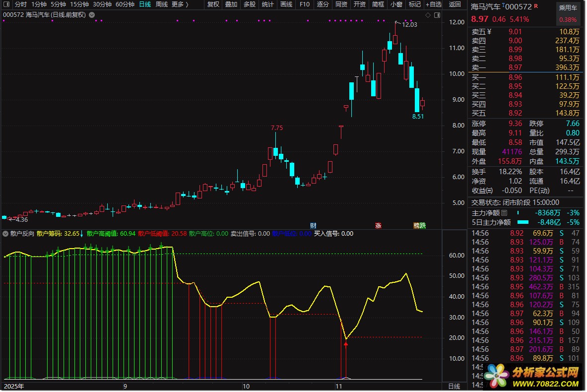Open the 复权 adjustment option

213,4
